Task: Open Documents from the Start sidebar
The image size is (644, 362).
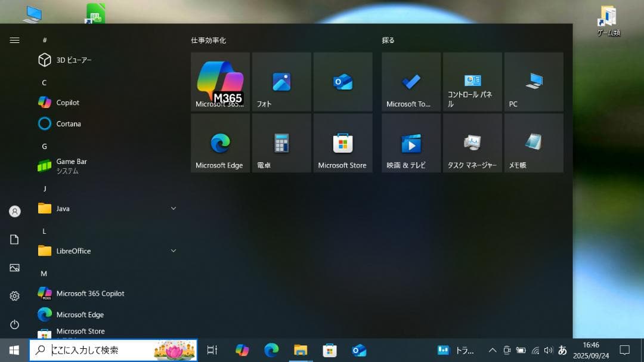Action: pos(14,240)
